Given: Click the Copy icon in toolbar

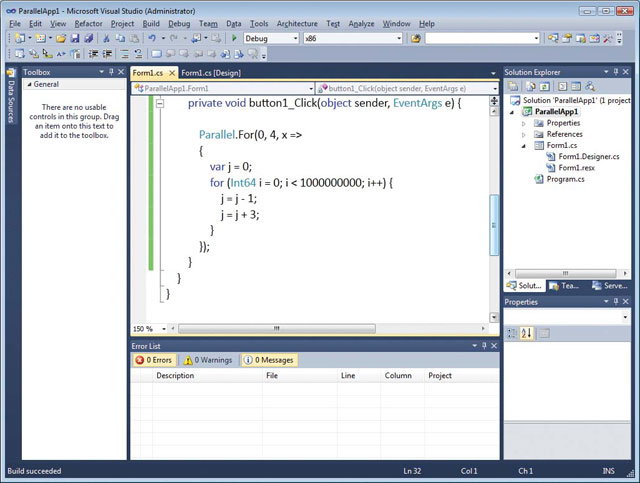Looking at the screenshot, I should [x=120, y=38].
